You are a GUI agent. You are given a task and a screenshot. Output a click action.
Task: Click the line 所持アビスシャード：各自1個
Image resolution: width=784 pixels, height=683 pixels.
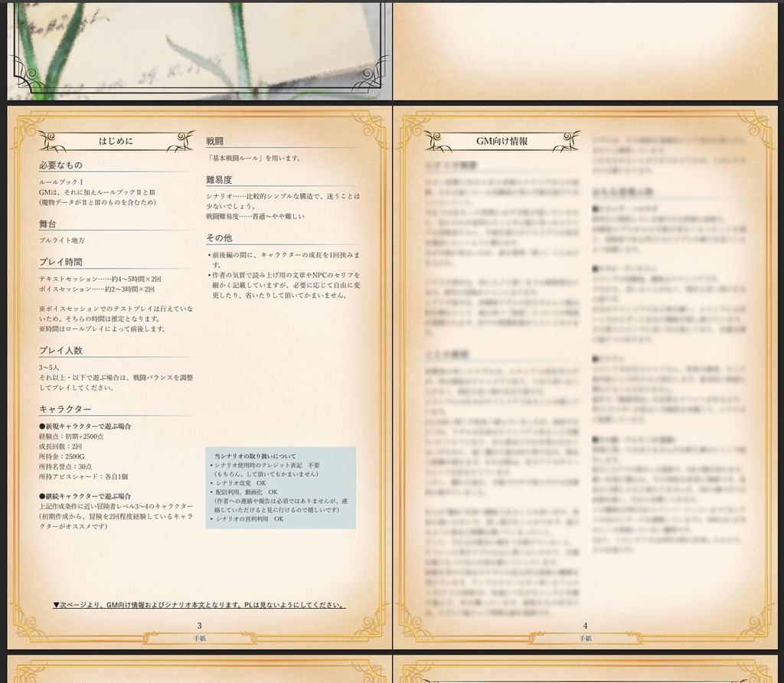tap(83, 476)
